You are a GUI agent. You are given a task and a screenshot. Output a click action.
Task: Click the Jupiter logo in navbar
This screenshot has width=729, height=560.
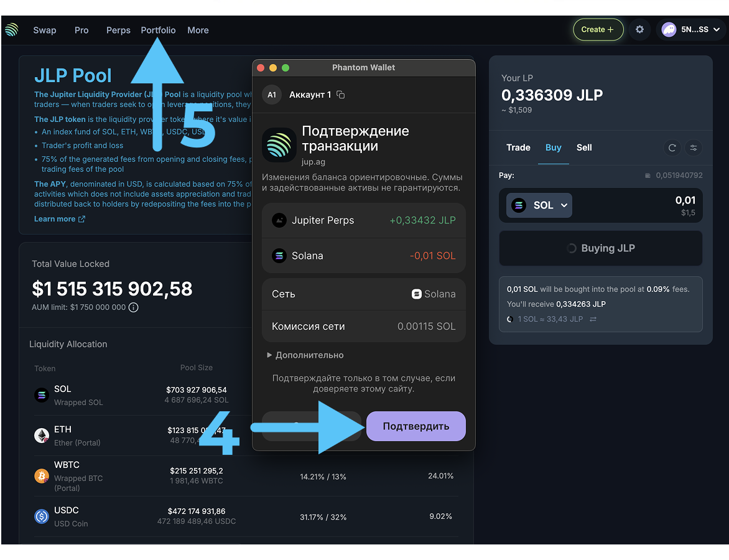click(x=12, y=30)
